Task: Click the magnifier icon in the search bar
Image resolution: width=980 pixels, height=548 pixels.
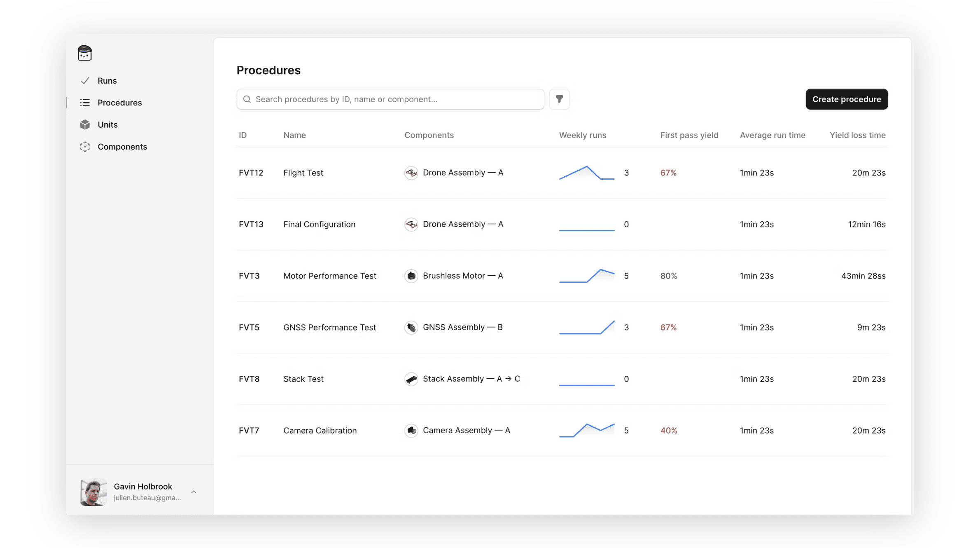Action: 247,99
